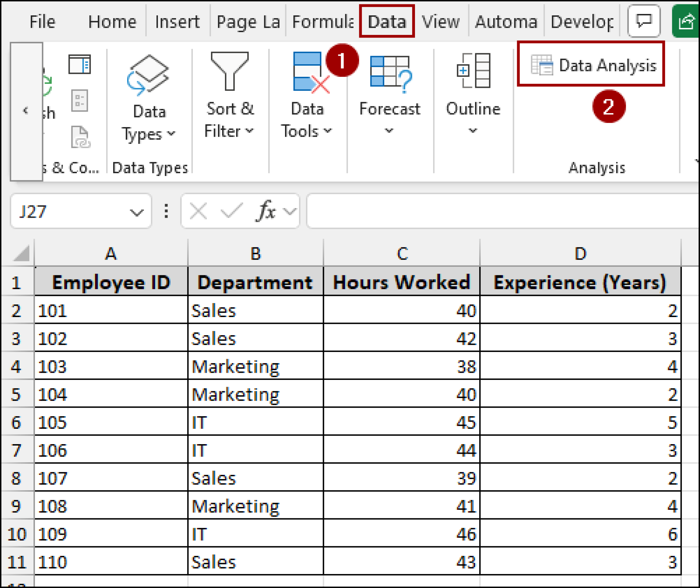This screenshot has width=700, height=588.
Task: Open the Comments pane icon
Action: coord(644,21)
